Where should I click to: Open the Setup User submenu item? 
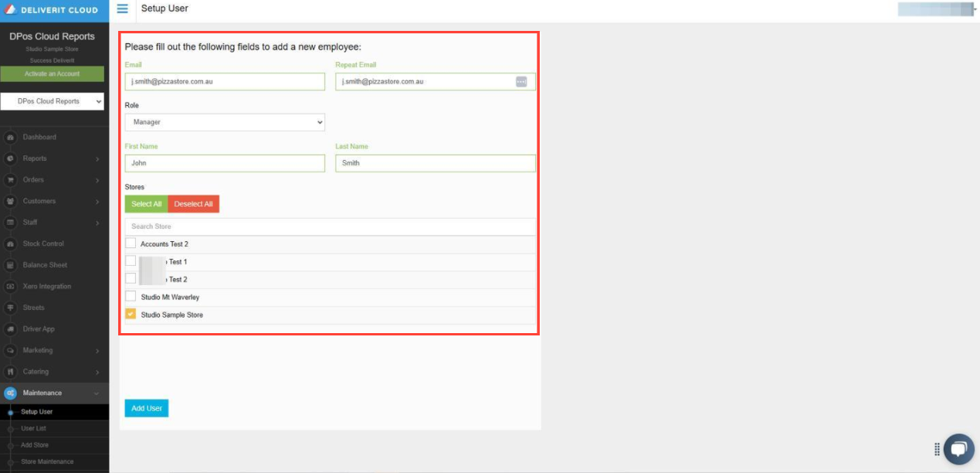tap(36, 412)
